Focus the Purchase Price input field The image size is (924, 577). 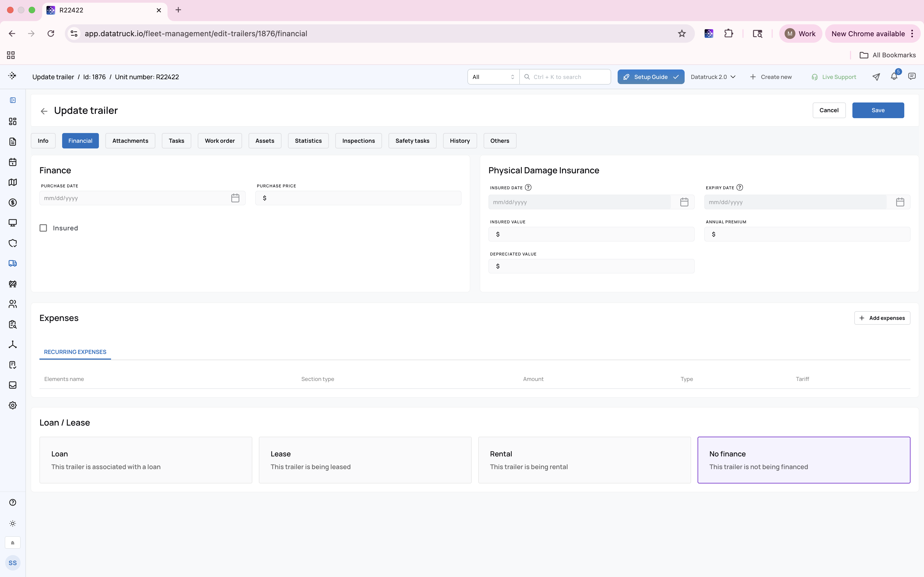tap(358, 198)
